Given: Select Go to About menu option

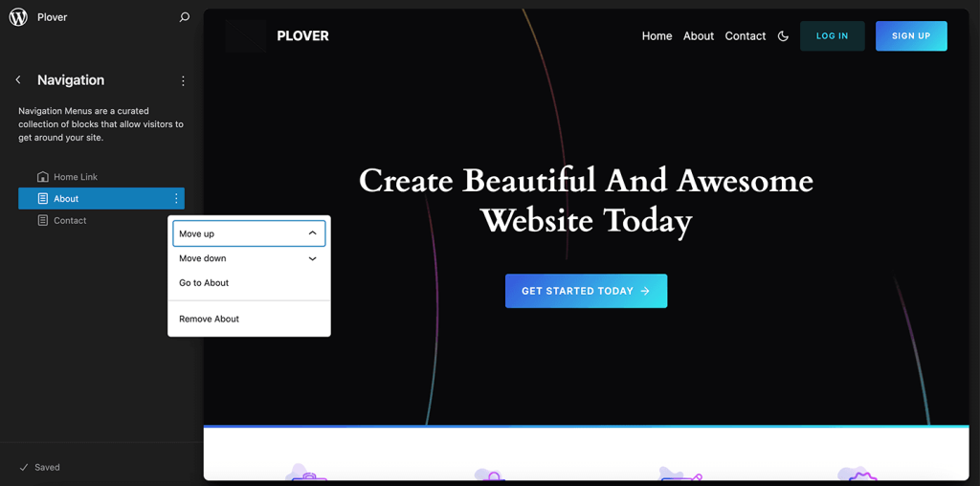Looking at the screenshot, I should 204,283.
